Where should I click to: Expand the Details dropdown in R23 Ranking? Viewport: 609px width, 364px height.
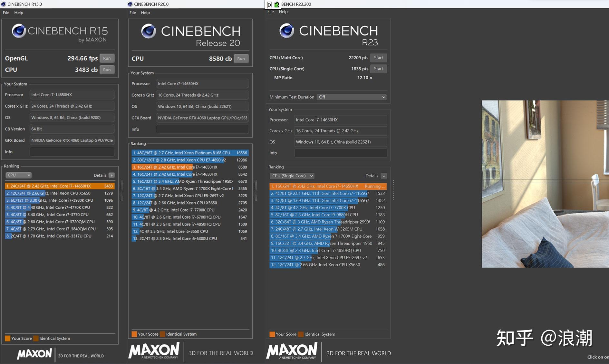coord(383,176)
